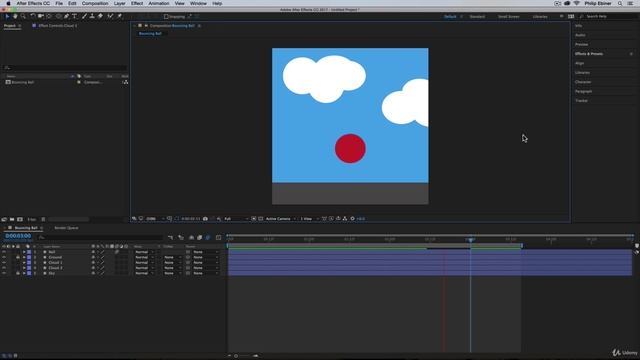The width and height of the screenshot is (640, 360).
Task: Switch to the Effect Controls tab
Action: click(x=57, y=26)
